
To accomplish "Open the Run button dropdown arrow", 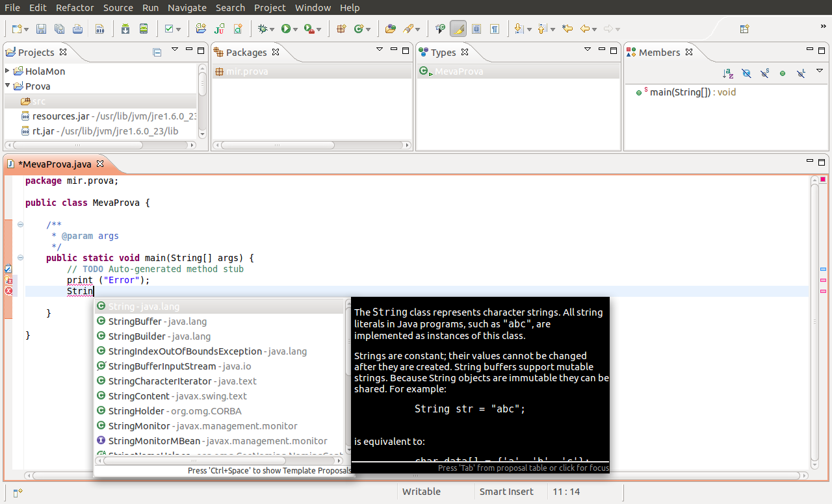I will coord(295,30).
